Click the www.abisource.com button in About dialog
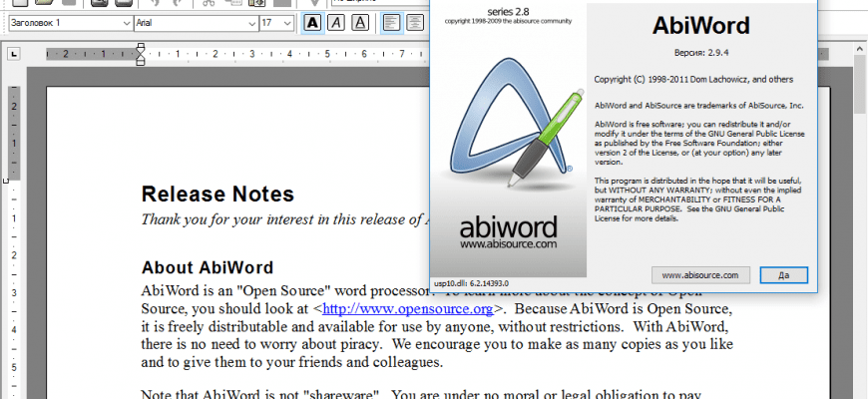868x399 pixels. [x=700, y=275]
